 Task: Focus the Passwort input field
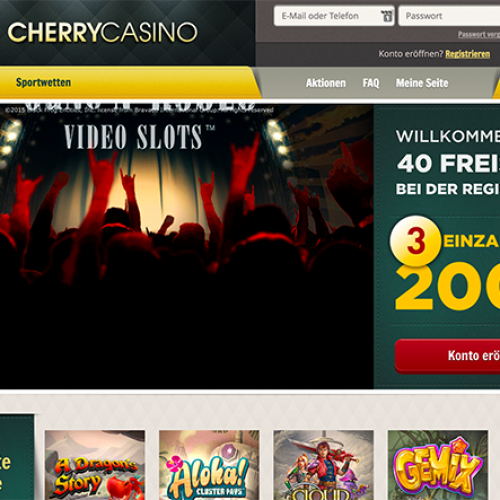tap(449, 16)
